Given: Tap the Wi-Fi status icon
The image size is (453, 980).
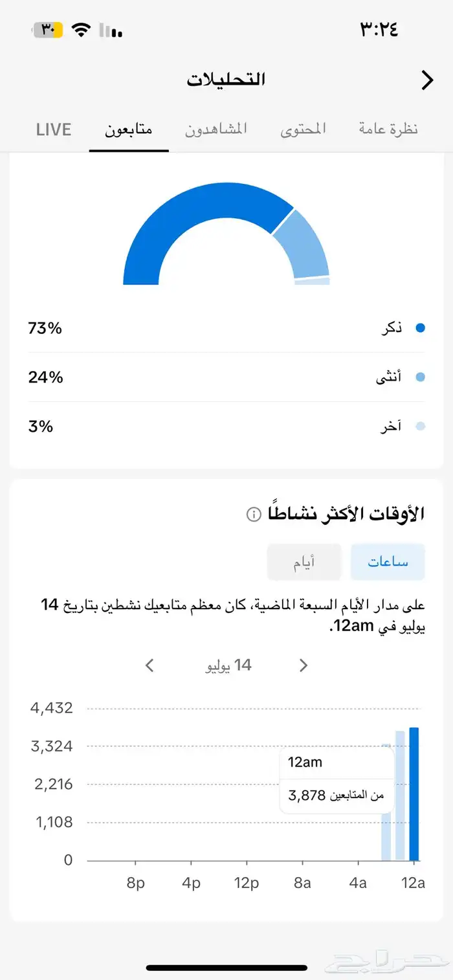Looking at the screenshot, I should (x=81, y=30).
